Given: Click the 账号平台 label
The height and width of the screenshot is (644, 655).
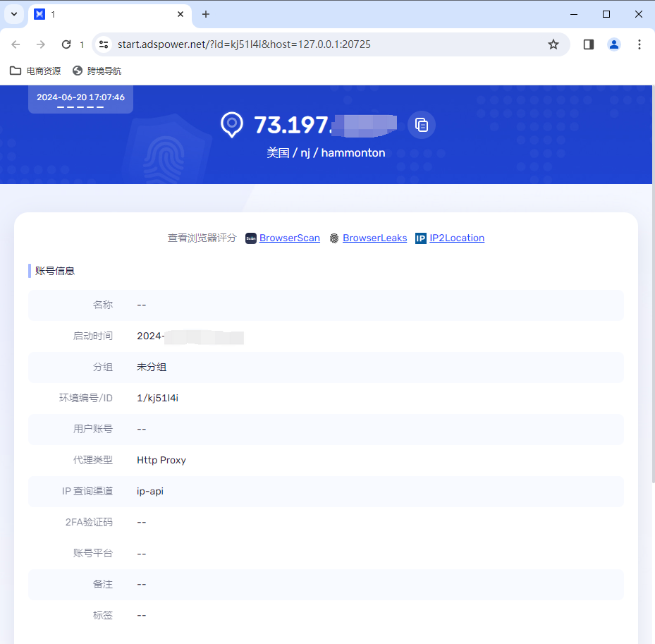Looking at the screenshot, I should click(93, 553).
